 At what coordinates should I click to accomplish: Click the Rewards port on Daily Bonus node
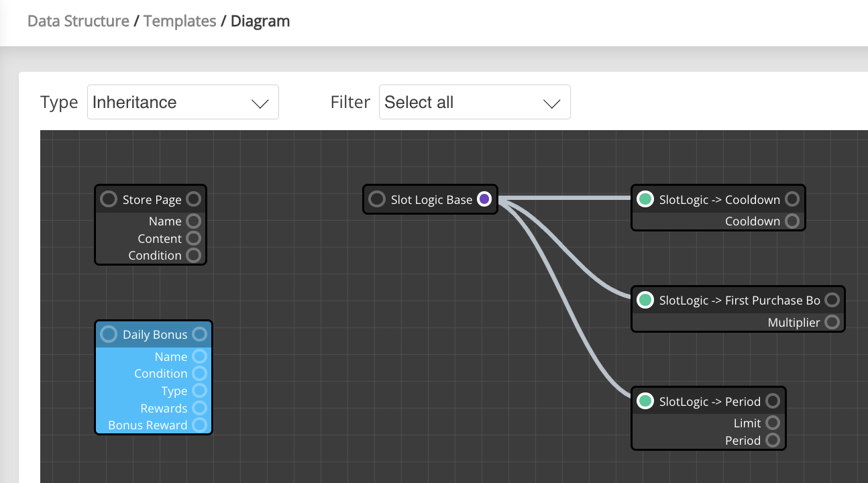coord(199,407)
